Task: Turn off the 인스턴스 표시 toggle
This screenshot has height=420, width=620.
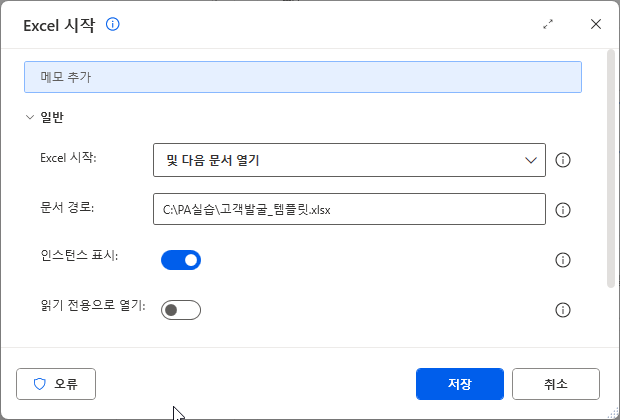Action: pos(181,260)
